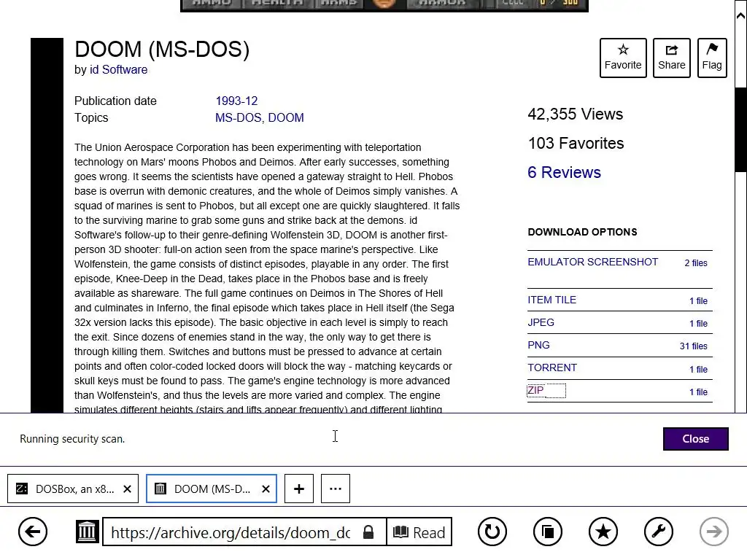Open the id Software author link
This screenshot has height=560, width=747.
(x=119, y=69)
